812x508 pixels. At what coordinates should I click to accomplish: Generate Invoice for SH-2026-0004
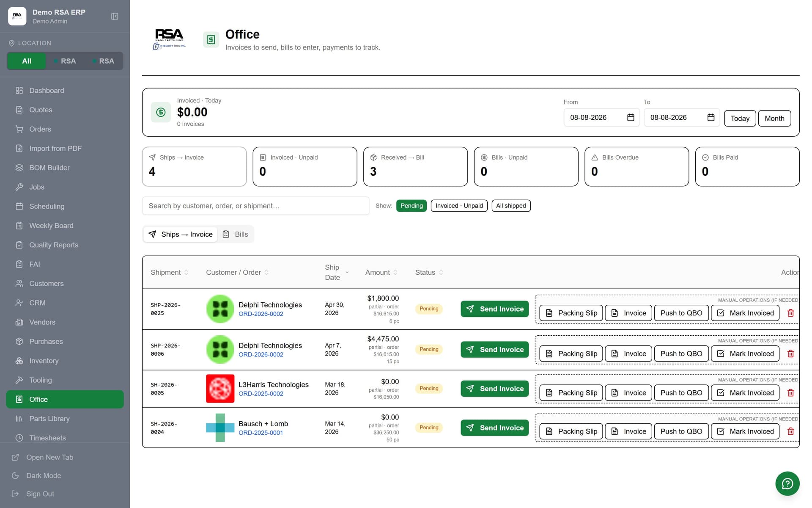point(628,431)
